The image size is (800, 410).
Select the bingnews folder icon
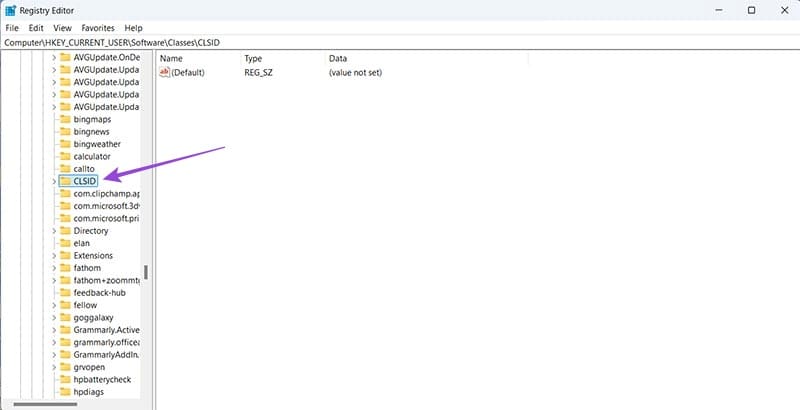[65, 132]
